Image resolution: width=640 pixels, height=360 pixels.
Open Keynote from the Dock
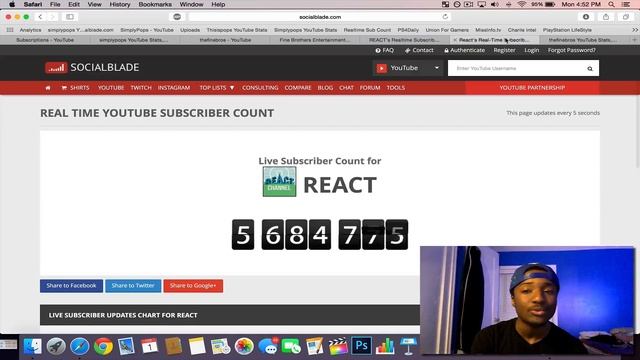(x=408, y=346)
